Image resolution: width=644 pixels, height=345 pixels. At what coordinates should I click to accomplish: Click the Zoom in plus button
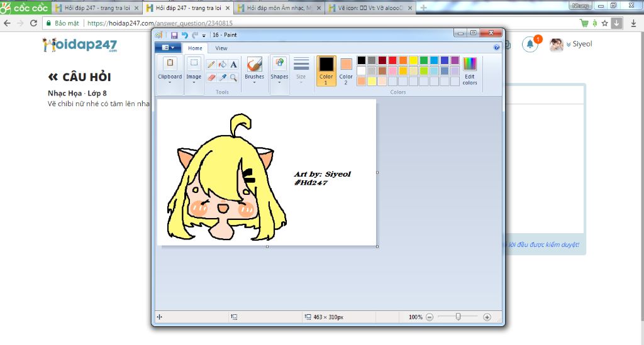(487, 317)
